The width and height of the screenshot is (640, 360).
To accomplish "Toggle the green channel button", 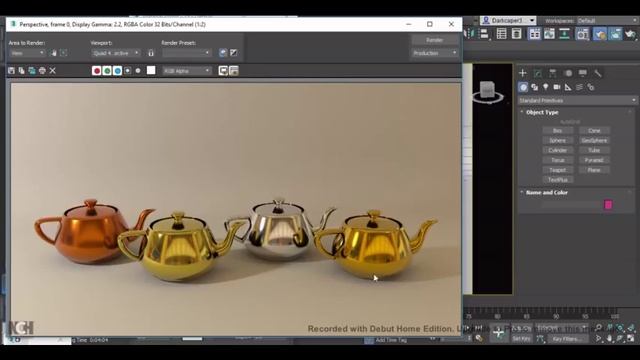I will [107, 71].
